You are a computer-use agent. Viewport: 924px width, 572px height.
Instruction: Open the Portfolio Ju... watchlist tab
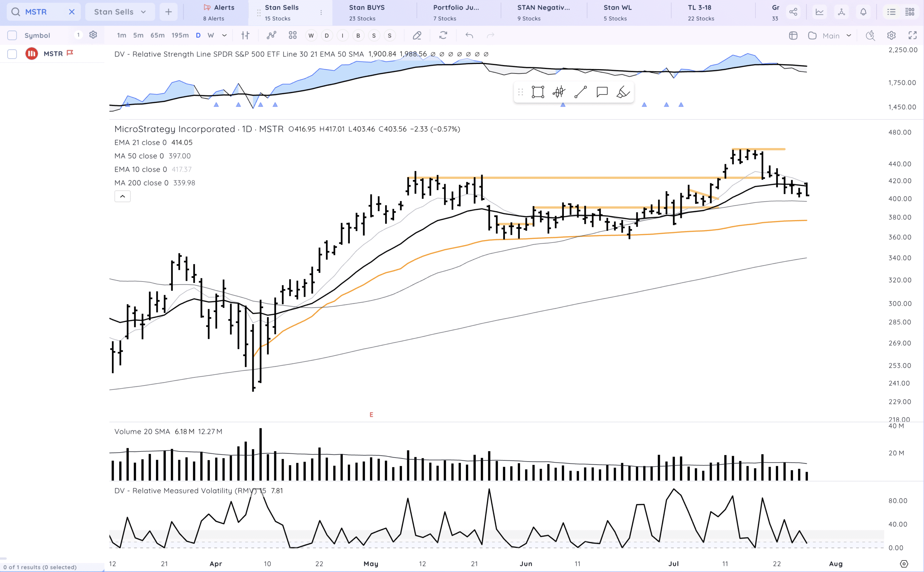(456, 12)
